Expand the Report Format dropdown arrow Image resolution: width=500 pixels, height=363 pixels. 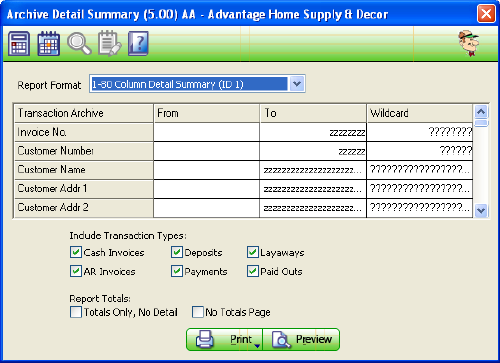click(297, 84)
